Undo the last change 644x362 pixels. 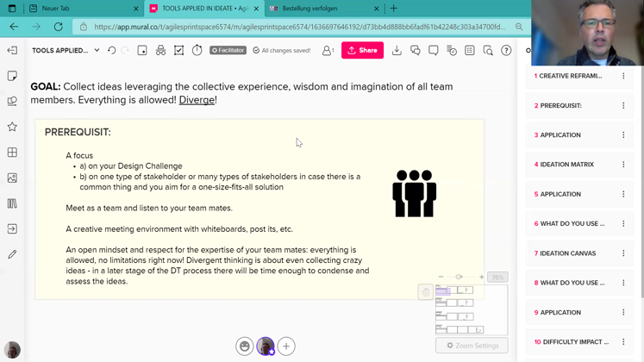click(x=111, y=50)
